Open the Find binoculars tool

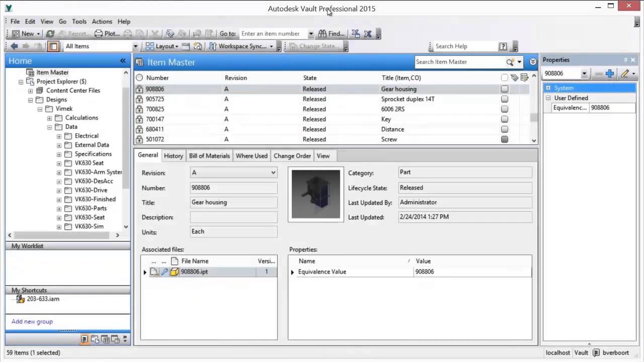point(332,34)
